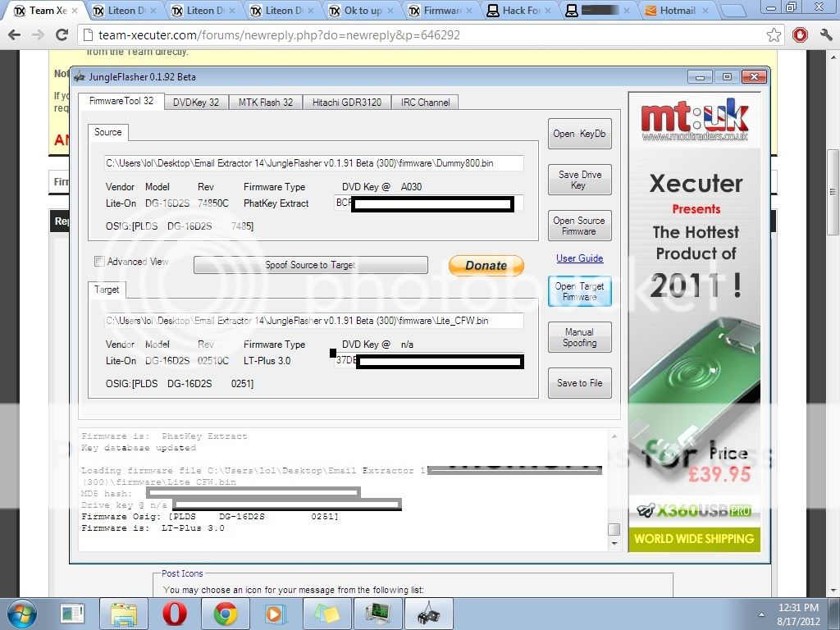Enable the Advanced View checkbox
Image resolution: width=840 pixels, height=630 pixels.
pos(99,262)
